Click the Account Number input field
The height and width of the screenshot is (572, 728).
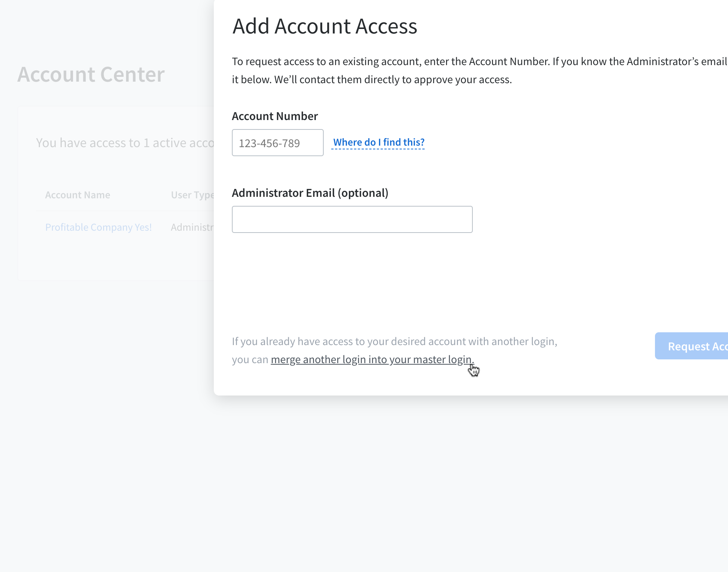point(277,143)
